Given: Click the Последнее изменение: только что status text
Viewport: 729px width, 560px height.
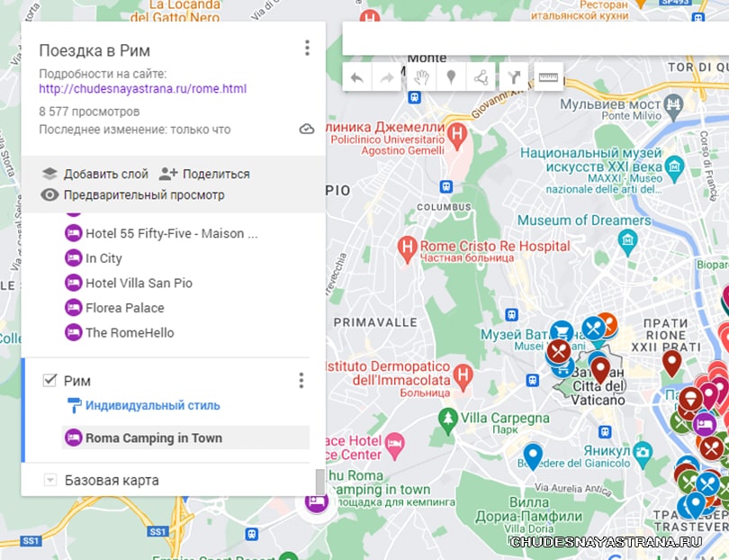Looking at the screenshot, I should pyautogui.click(x=134, y=130).
